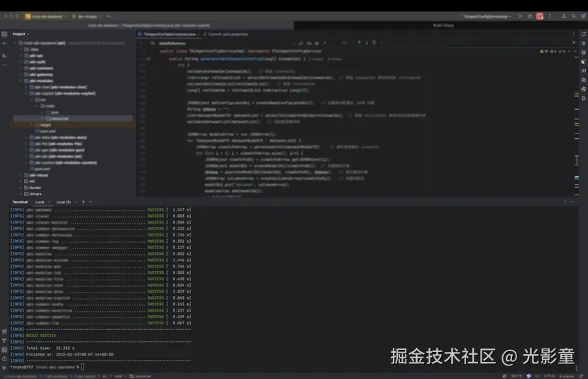Hide the Terminal panel with minimize icon
This screenshot has width=588, height=379.
click(x=572, y=202)
